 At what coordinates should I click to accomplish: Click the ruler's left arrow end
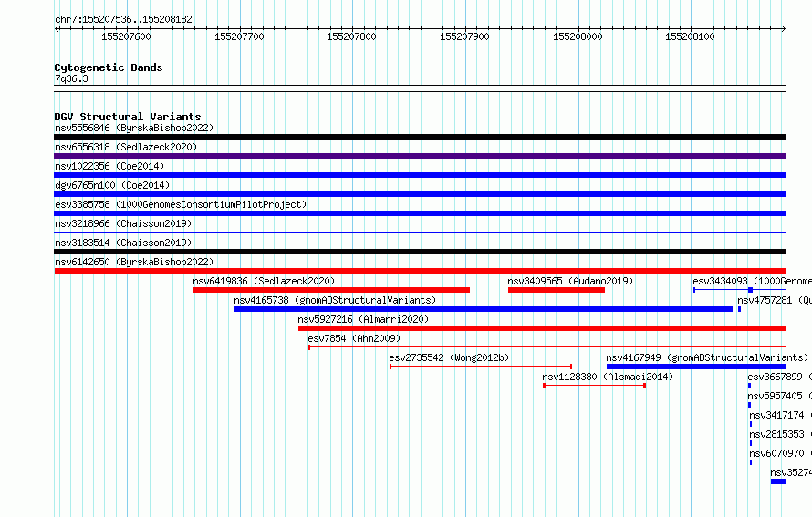(x=57, y=28)
